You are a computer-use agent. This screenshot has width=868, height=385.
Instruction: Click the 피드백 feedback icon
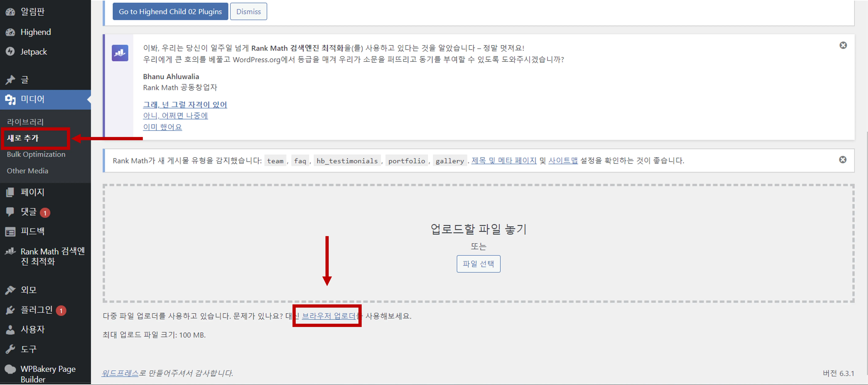pos(10,231)
